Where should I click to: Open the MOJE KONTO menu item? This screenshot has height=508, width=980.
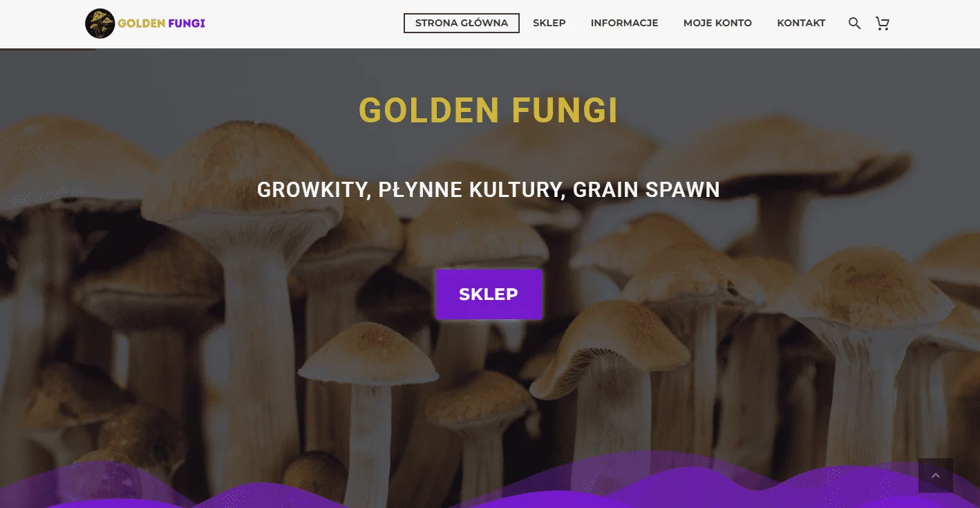click(x=717, y=23)
